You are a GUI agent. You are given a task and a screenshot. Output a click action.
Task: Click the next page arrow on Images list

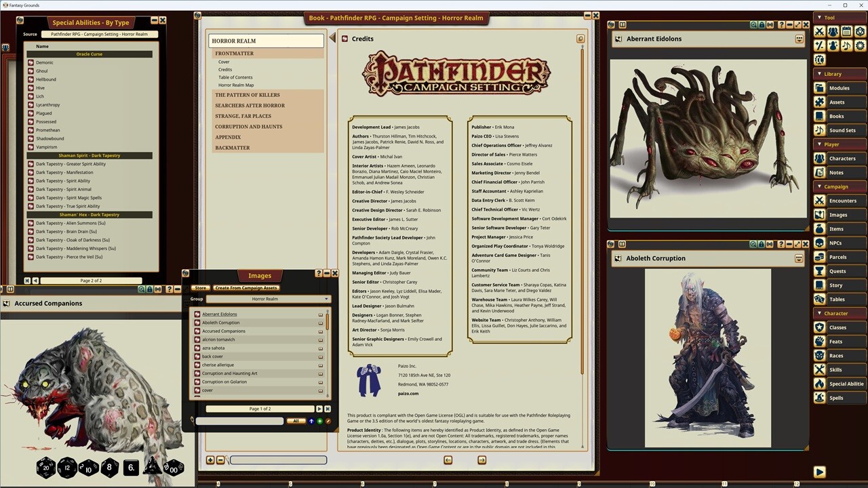(x=319, y=409)
